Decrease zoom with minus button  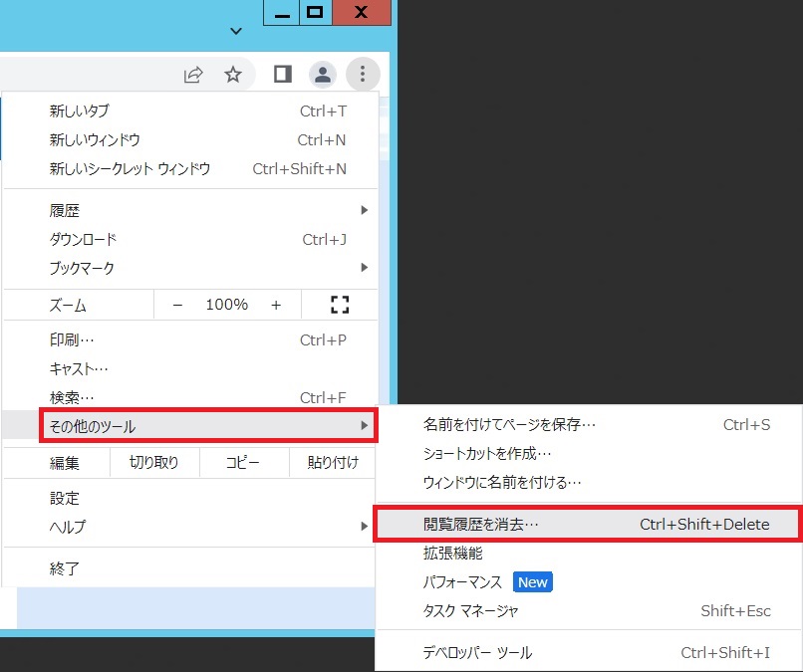(177, 305)
